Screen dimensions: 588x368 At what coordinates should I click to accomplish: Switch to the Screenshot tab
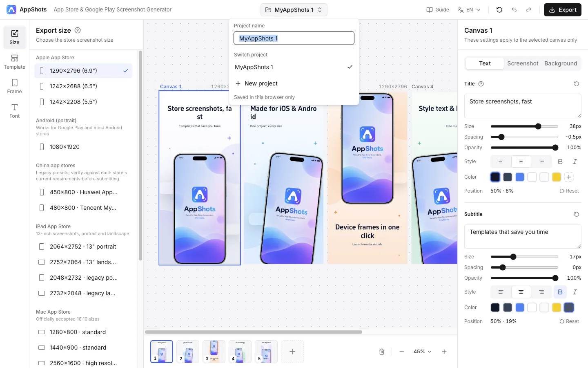click(523, 63)
